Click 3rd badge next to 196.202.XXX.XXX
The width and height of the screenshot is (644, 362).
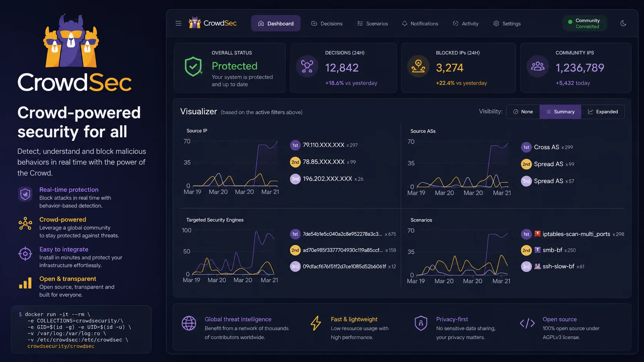click(x=295, y=179)
